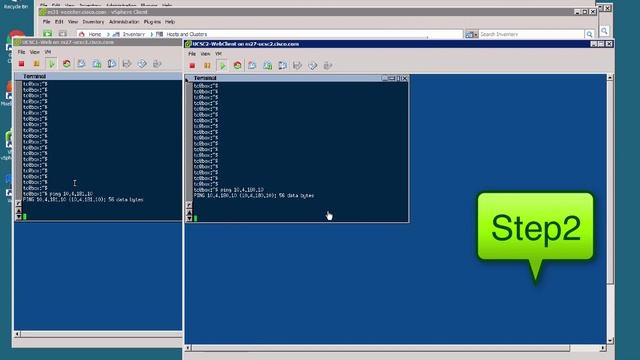Open snapshot manager in UCSC1 console toolbar
The width and height of the screenshot is (640, 360).
[x=112, y=64]
